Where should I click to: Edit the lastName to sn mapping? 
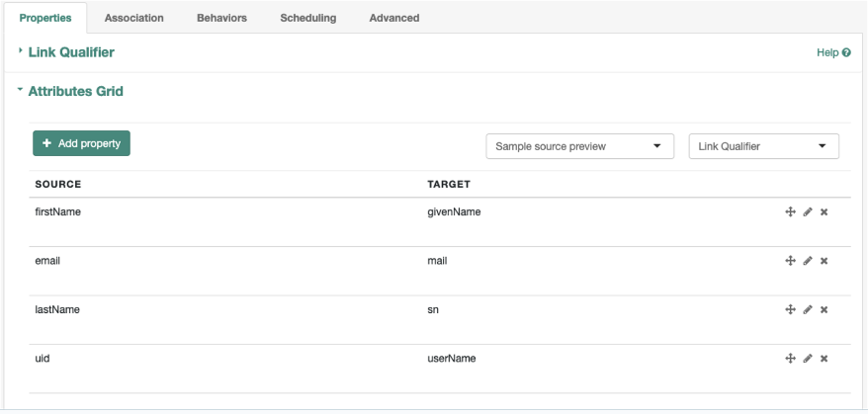point(808,309)
